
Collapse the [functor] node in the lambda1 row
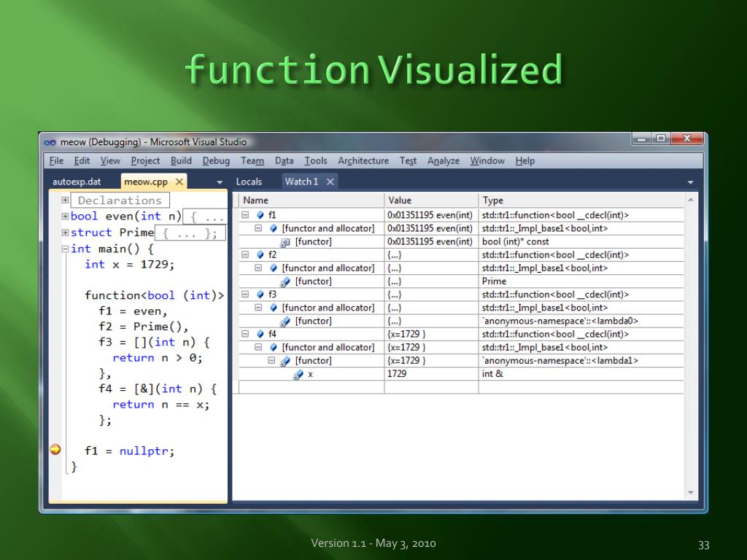coord(271,360)
